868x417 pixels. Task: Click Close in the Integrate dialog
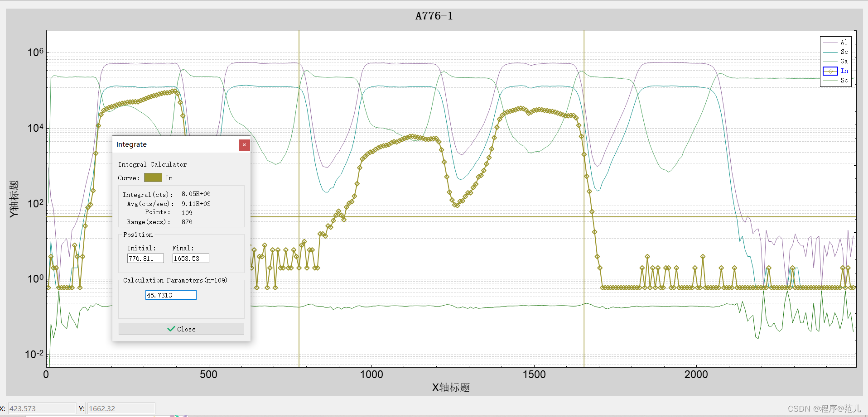[181, 329]
